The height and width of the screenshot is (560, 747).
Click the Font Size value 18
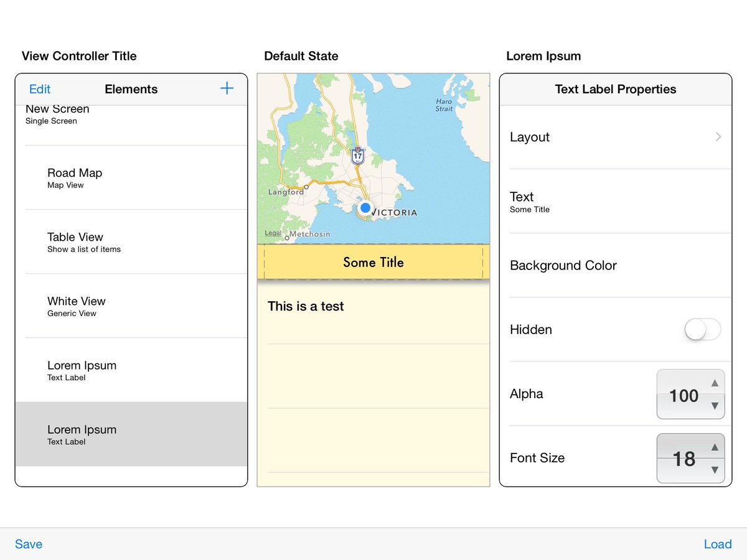684,459
